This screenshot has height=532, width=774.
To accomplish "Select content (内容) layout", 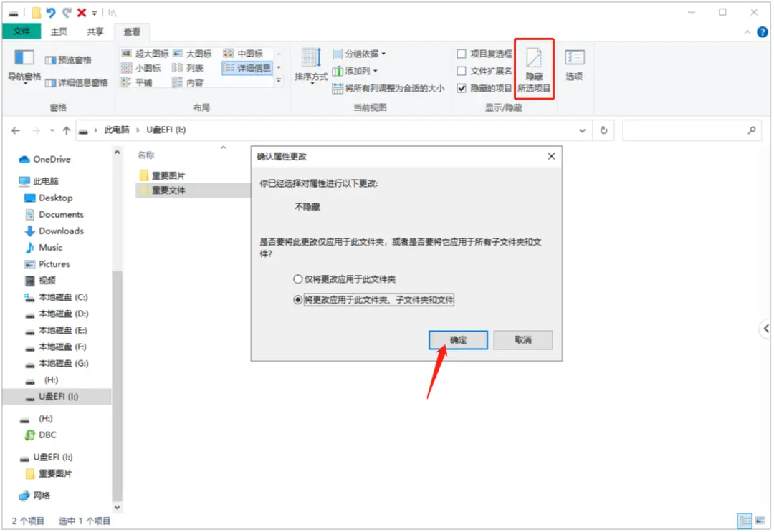I will coord(188,82).
